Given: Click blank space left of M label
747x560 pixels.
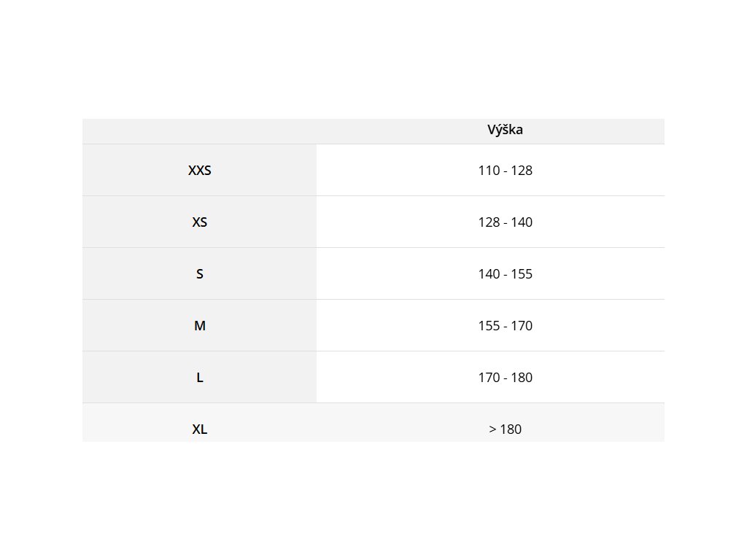Looking at the screenshot, I should 138,326.
